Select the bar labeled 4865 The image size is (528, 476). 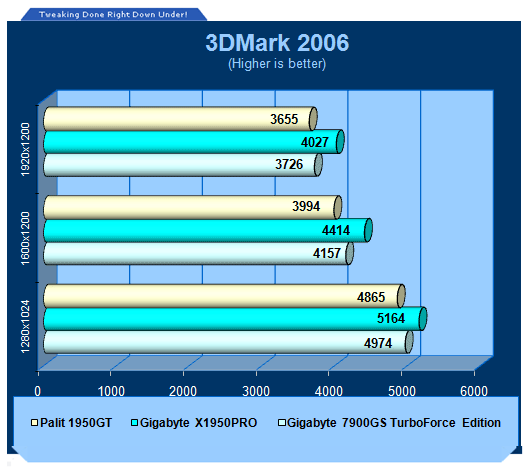click(x=224, y=296)
